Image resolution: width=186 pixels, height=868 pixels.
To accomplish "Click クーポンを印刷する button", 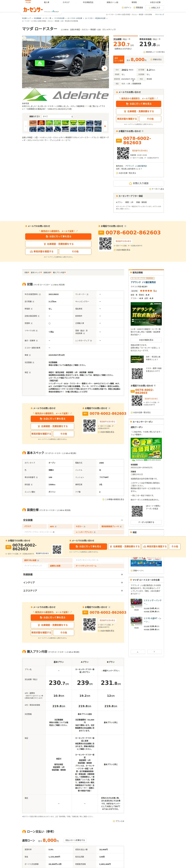I will pos(146,522).
